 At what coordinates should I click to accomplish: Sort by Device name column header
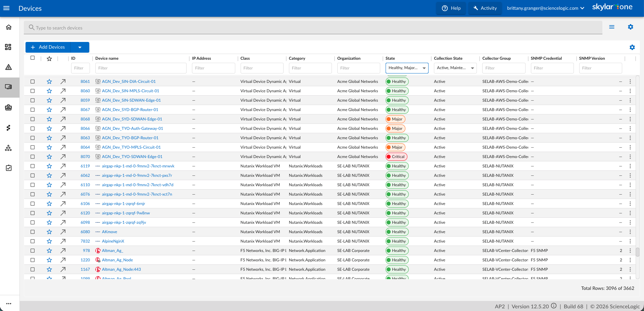pos(107,58)
